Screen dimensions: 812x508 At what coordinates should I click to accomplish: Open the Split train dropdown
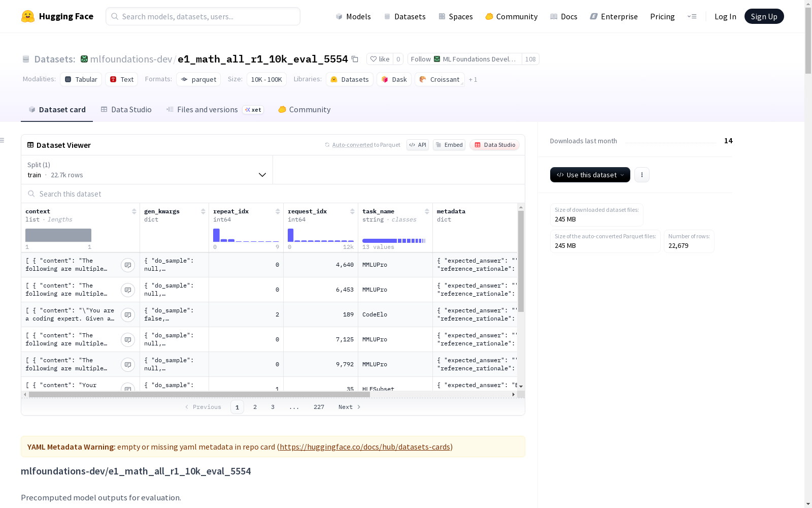point(147,170)
